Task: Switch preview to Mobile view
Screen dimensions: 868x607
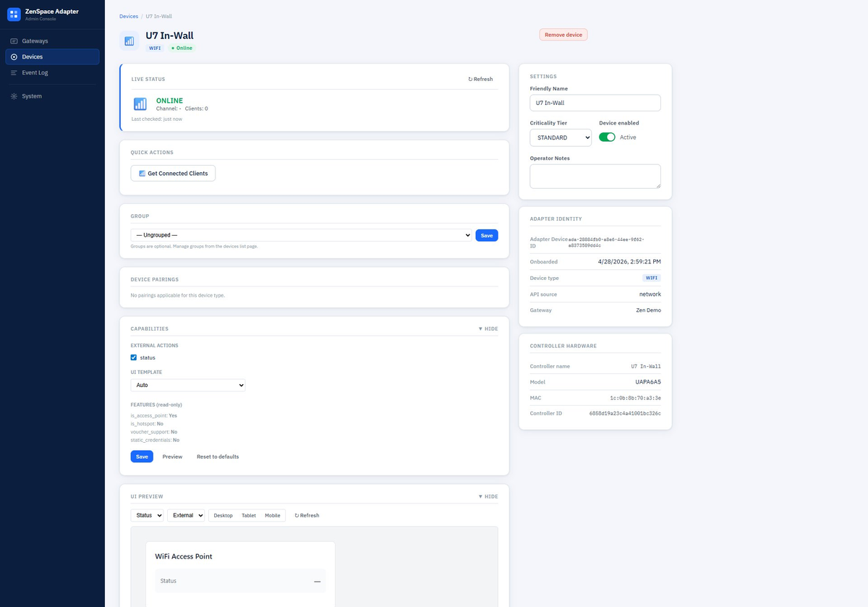Action: [x=273, y=516]
